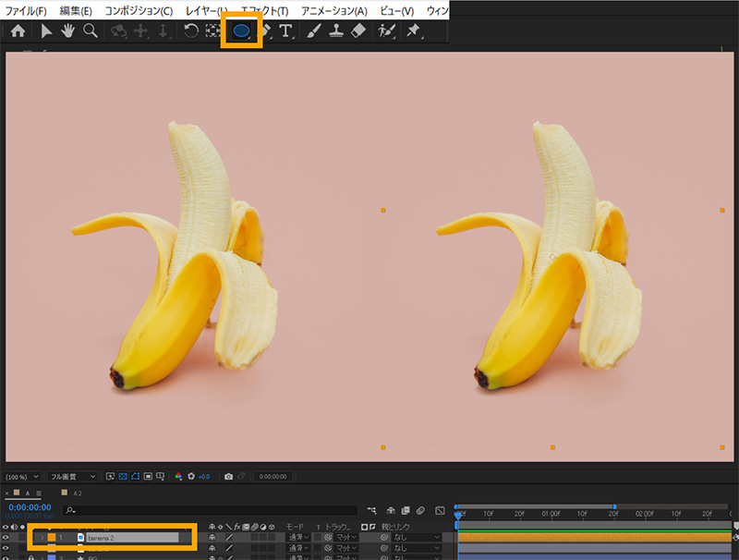The height and width of the screenshot is (560, 739).
Task: Click the Motion Blur icon in timeline header
Action: tap(420, 510)
